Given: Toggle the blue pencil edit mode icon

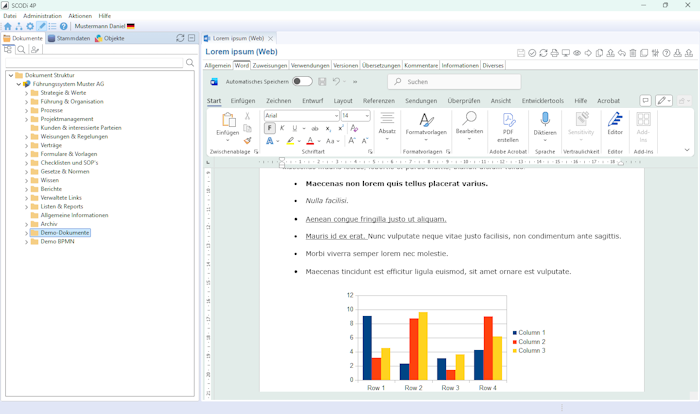Looking at the screenshot, I should (42, 26).
